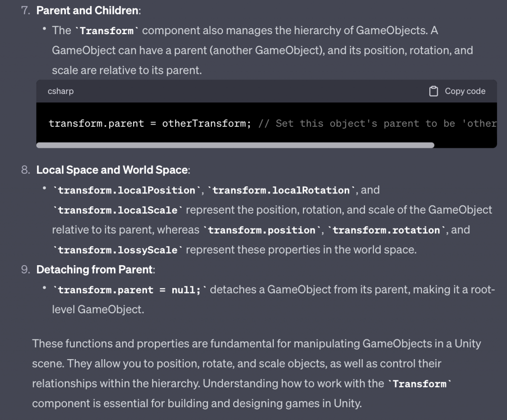The image size is (507, 420).
Task: Click the "csharp" language label
Action: click(x=61, y=91)
